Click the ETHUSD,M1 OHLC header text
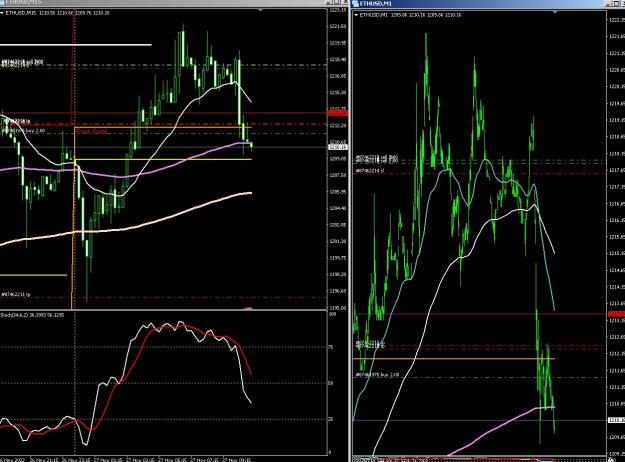This screenshot has height=462, width=625. click(411, 15)
